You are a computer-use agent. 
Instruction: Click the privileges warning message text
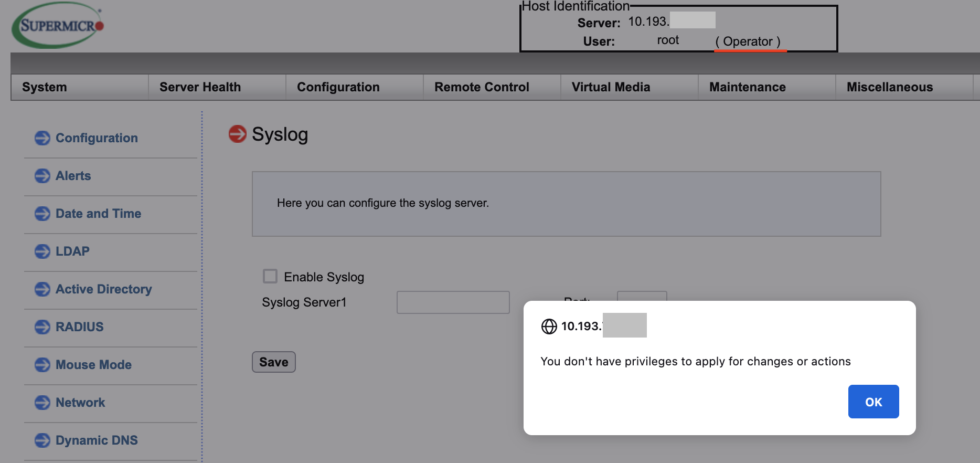(696, 361)
